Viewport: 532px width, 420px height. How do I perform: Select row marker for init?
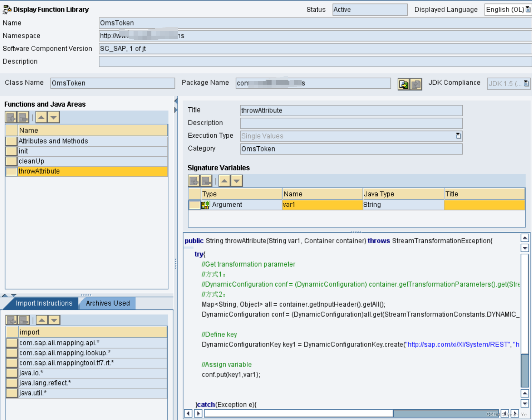point(12,151)
